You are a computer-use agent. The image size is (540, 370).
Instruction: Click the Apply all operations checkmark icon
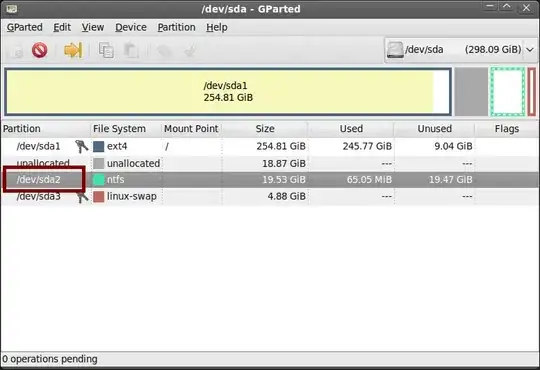190,51
